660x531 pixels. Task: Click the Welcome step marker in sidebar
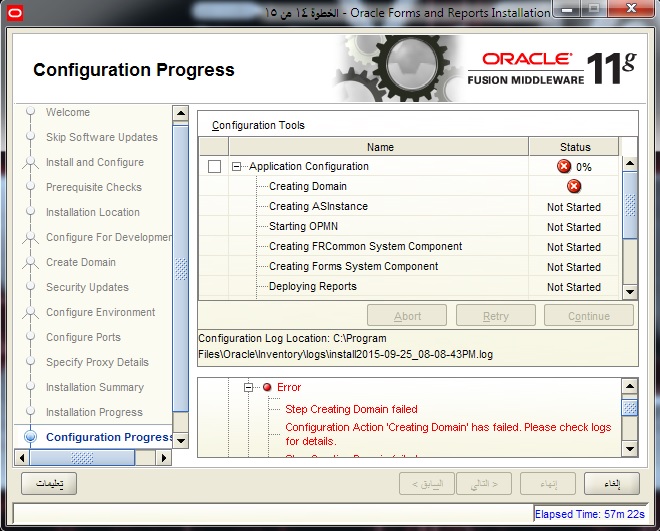click(30, 112)
